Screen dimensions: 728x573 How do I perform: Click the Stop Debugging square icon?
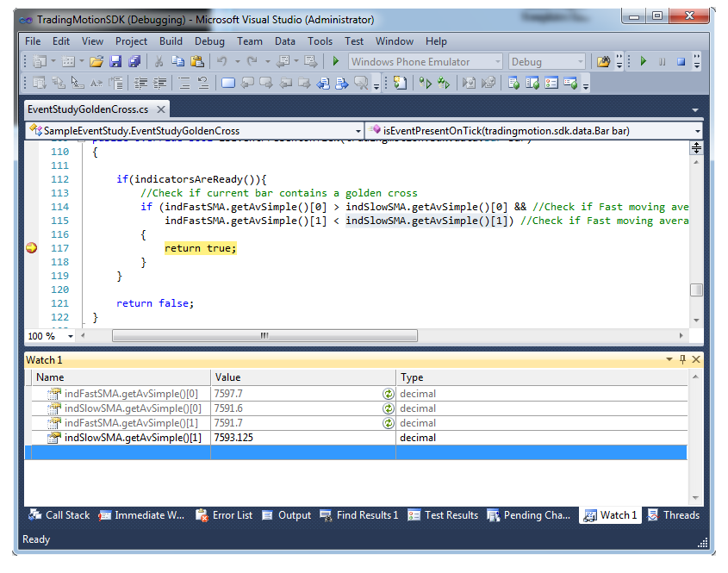tap(681, 61)
